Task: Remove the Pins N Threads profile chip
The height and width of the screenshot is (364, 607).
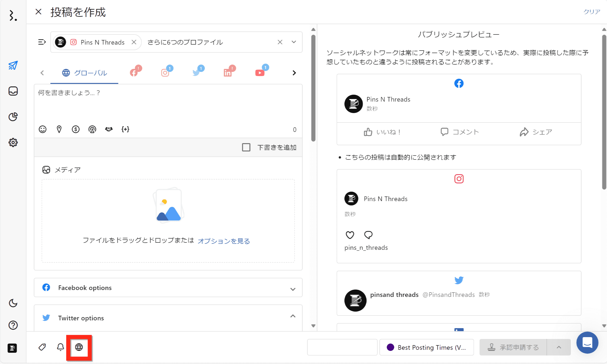Action: click(134, 42)
